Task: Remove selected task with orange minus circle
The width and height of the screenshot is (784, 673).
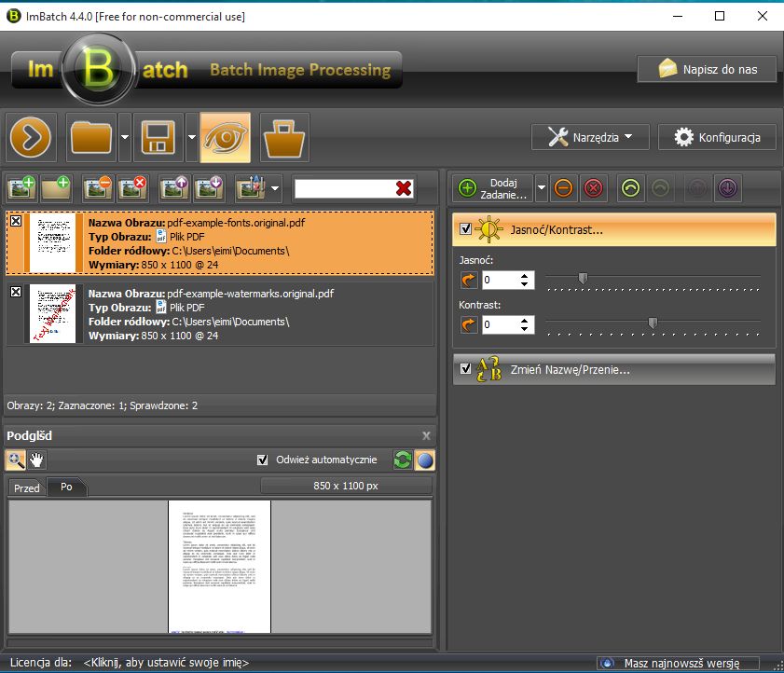Action: [563, 188]
